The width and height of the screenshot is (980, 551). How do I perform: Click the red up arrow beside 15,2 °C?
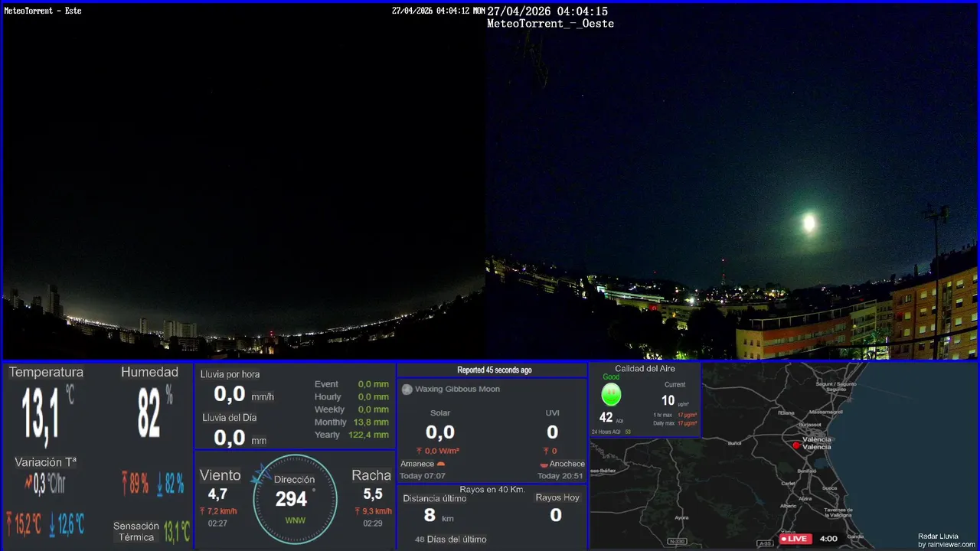click(10, 523)
